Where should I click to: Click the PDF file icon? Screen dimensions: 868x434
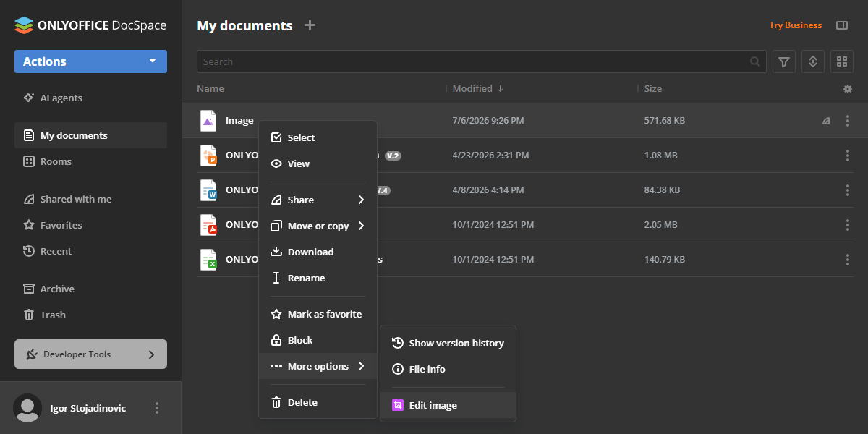coord(208,225)
